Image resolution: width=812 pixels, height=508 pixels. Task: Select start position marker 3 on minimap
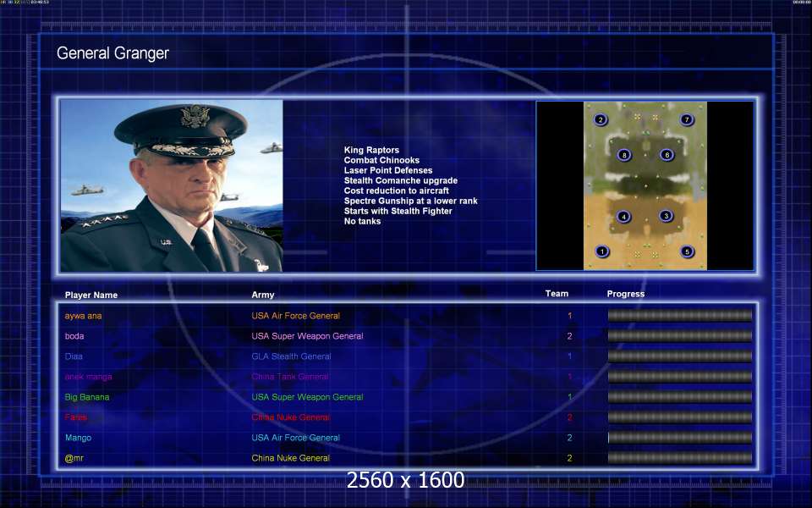(666, 216)
